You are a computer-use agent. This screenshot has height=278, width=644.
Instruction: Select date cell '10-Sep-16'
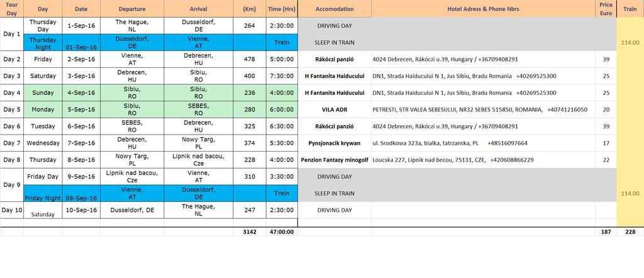[x=81, y=210]
